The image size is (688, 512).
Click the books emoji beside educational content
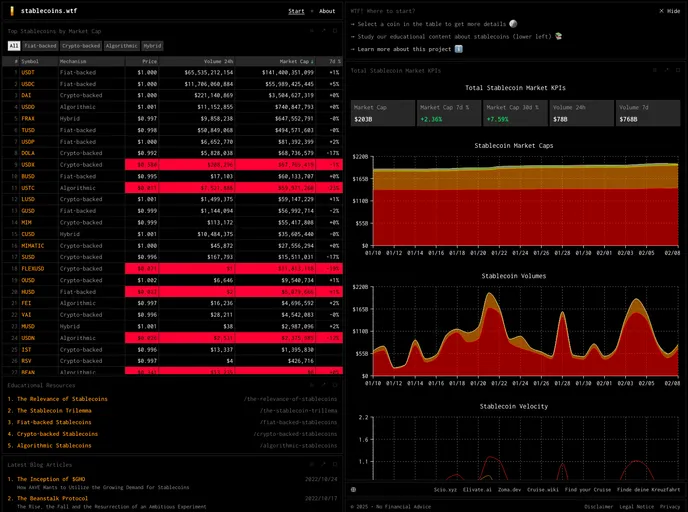pos(559,36)
